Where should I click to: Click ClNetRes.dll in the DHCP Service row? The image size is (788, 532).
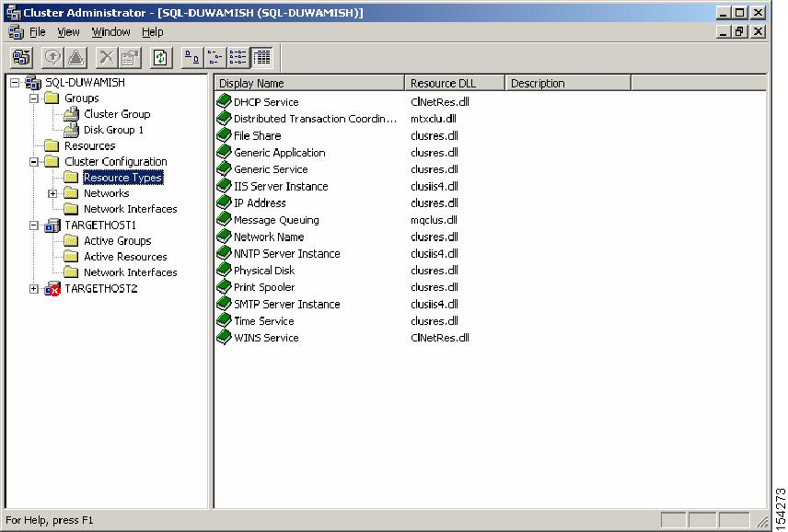click(440, 101)
